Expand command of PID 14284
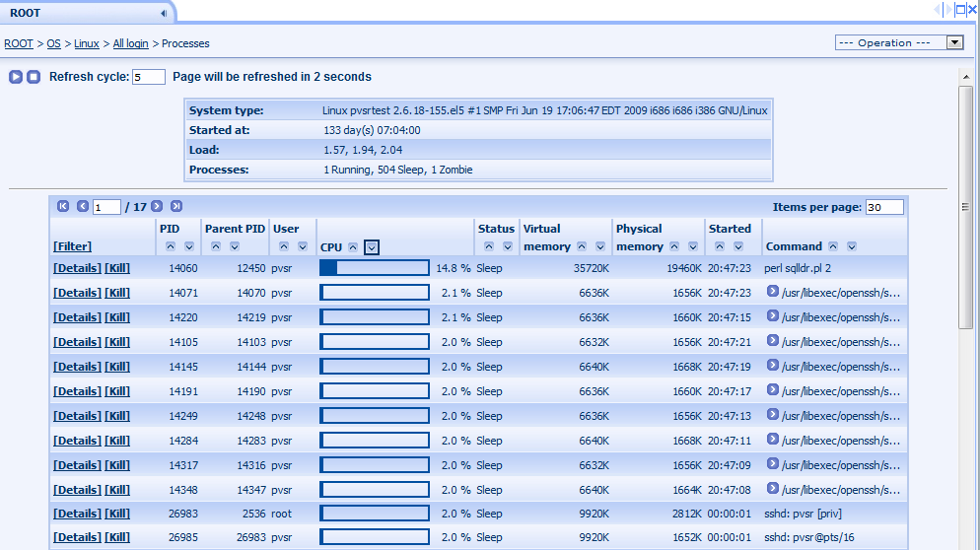This screenshot has height=550, width=980. pos(773,440)
